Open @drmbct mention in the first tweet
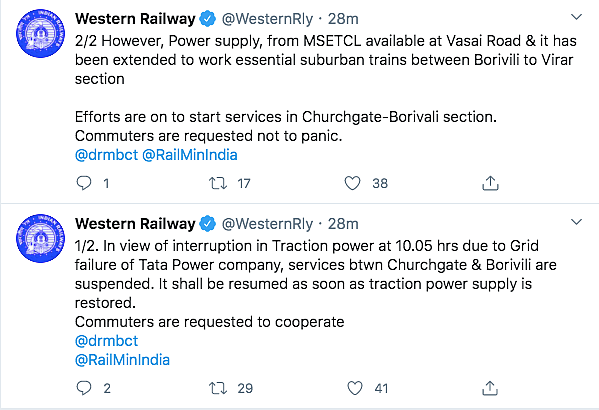 [106, 155]
